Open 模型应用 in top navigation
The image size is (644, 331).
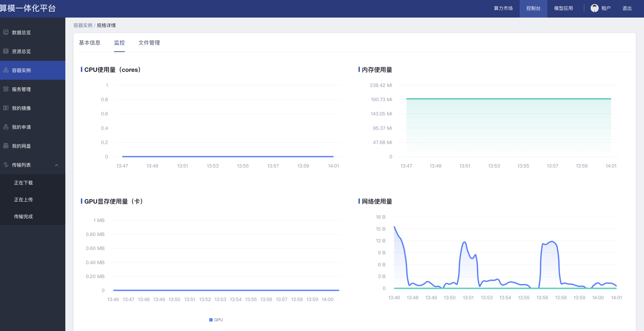click(x=563, y=8)
